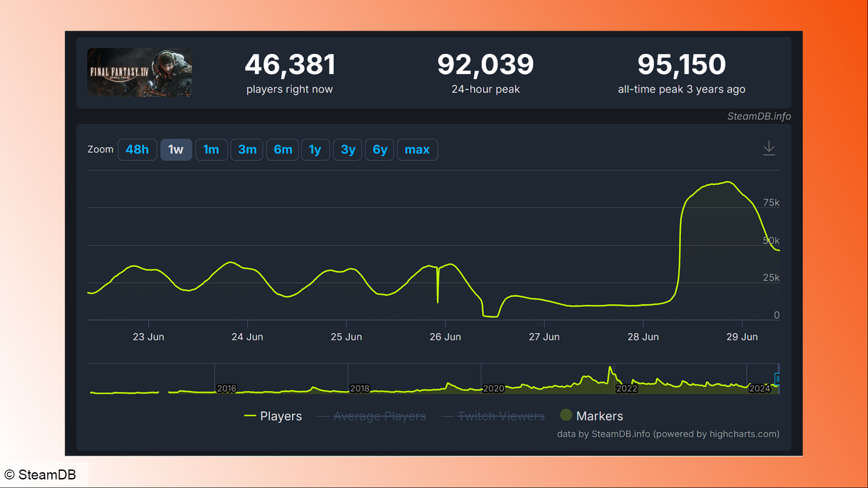The image size is (868, 488).
Task: Click the 46,381 players right now figure
Action: [x=290, y=64]
